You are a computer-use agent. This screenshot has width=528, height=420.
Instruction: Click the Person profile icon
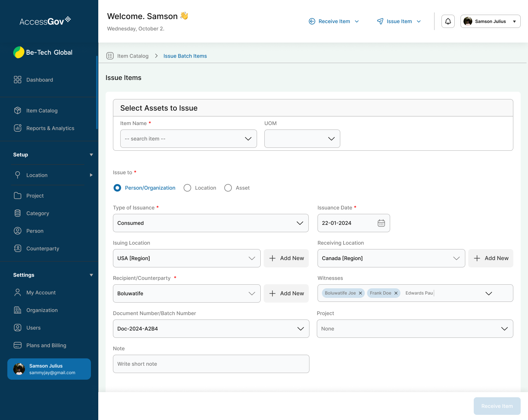(x=18, y=231)
